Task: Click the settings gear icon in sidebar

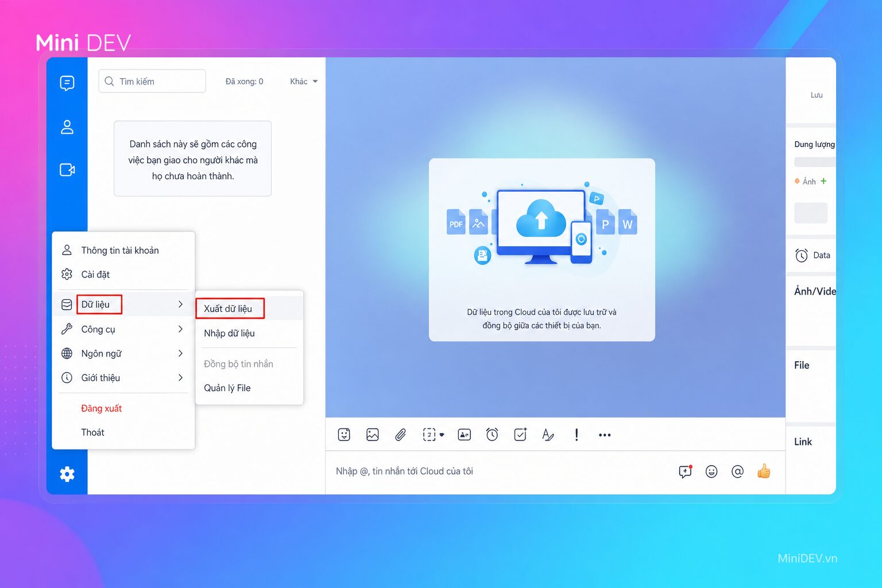Action: (x=67, y=474)
